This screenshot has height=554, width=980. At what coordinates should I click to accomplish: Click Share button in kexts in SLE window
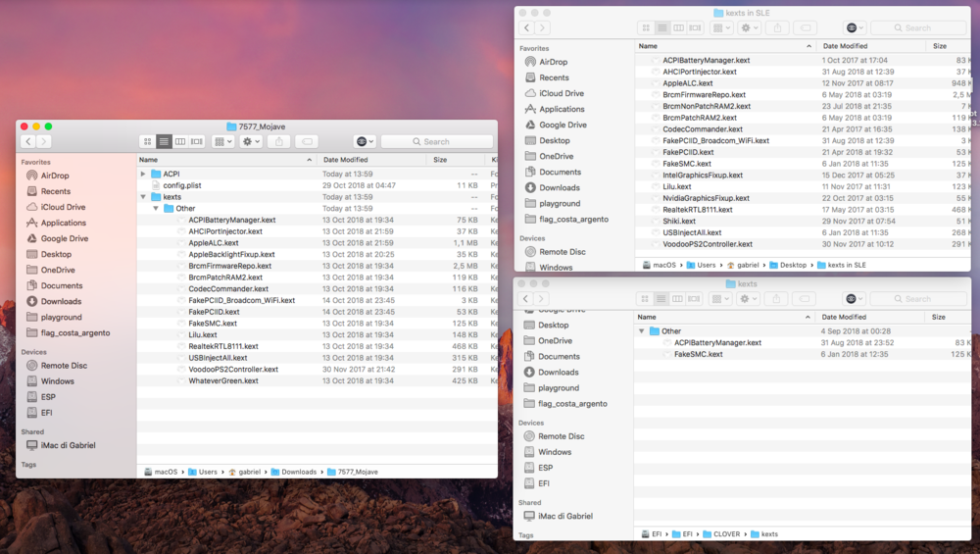[x=777, y=28]
